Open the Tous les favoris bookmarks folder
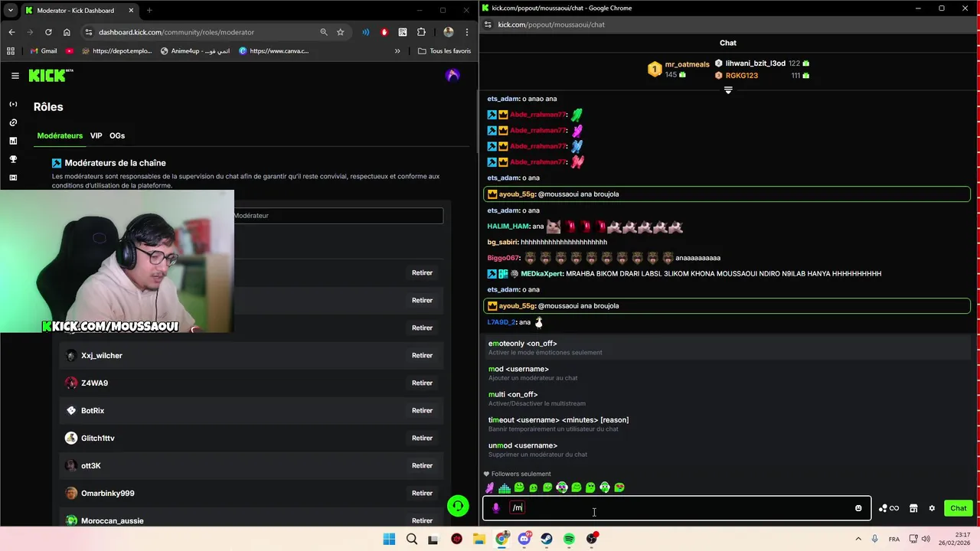This screenshot has width=980, height=551. [444, 51]
